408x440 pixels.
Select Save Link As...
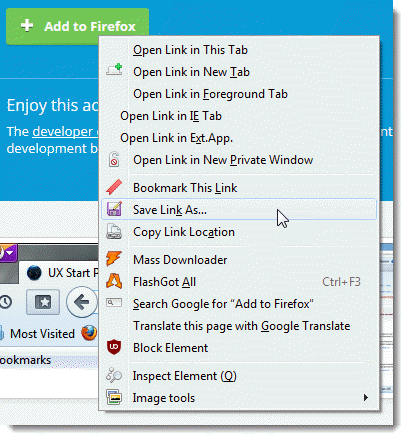[239, 210]
